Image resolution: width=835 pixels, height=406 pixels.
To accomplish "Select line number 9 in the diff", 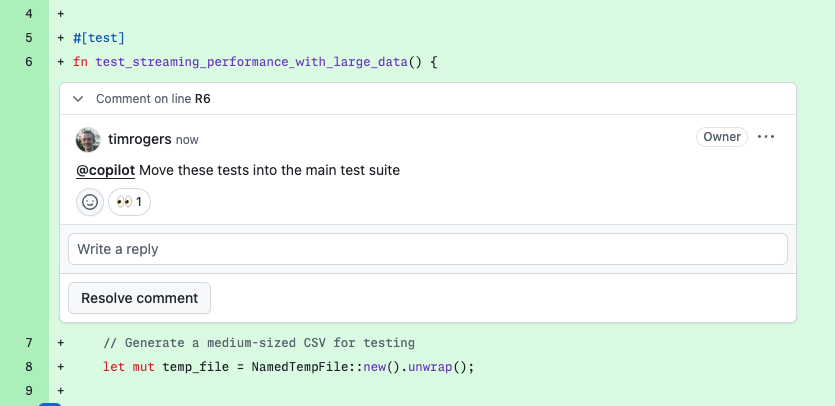I will (28, 390).
